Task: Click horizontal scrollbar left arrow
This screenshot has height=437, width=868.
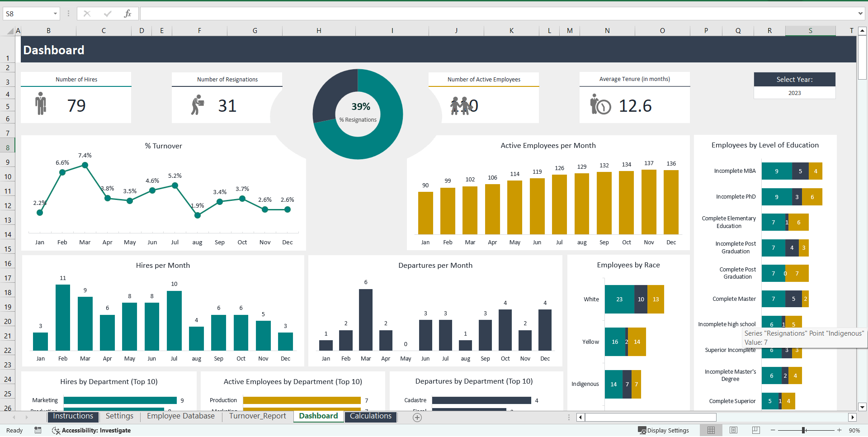Action: pyautogui.click(x=580, y=417)
